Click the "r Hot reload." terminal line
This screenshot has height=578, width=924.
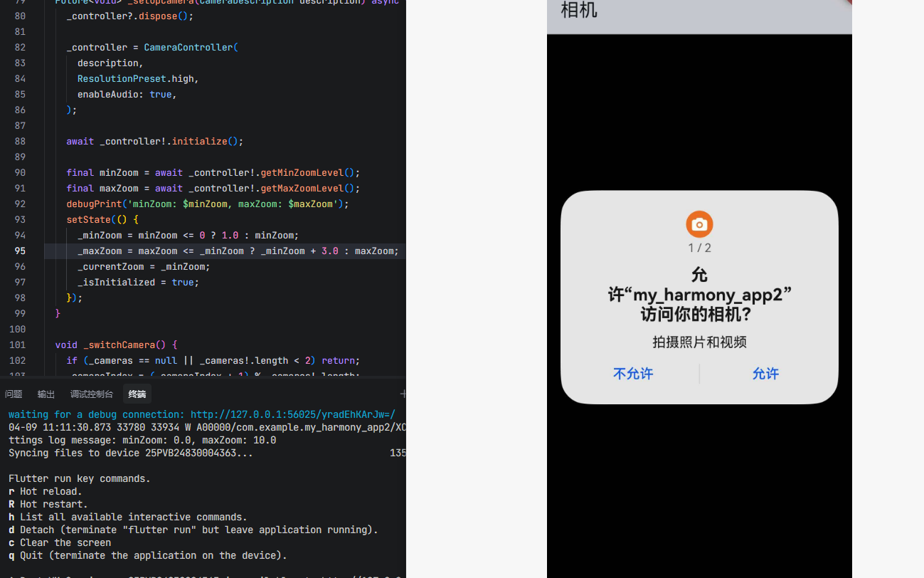point(46,491)
